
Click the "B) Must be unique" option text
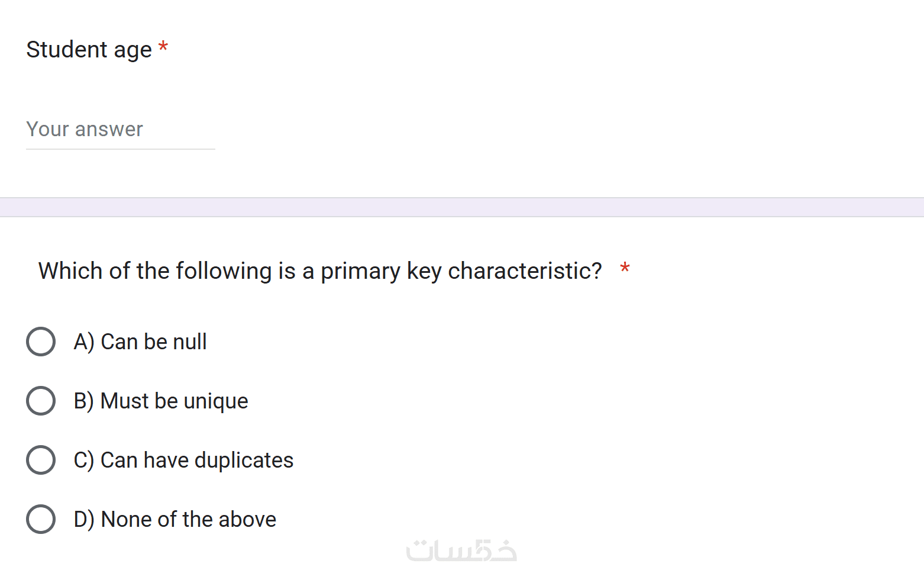(161, 401)
